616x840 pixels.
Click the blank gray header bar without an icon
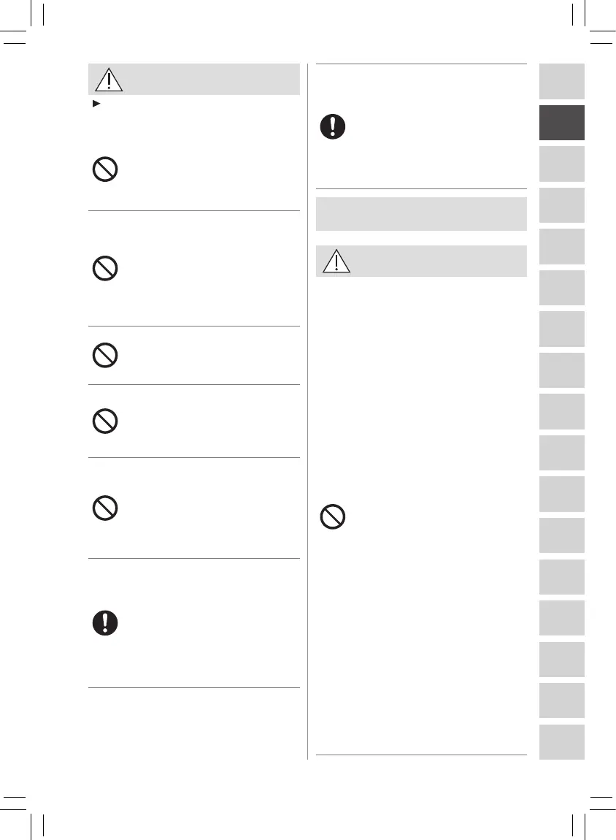421,214
